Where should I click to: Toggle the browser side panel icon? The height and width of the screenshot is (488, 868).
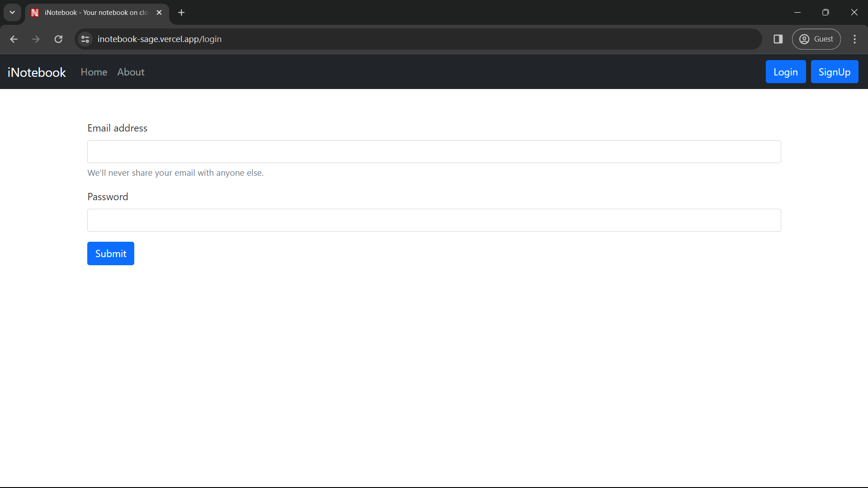point(778,39)
